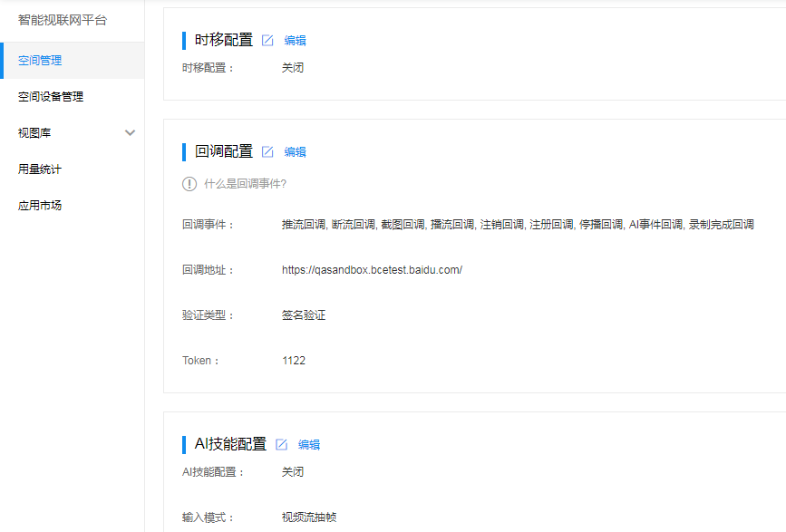The height and width of the screenshot is (532, 786).
Task: Click the 视频流抽帧 input mode value
Action: [x=309, y=517]
